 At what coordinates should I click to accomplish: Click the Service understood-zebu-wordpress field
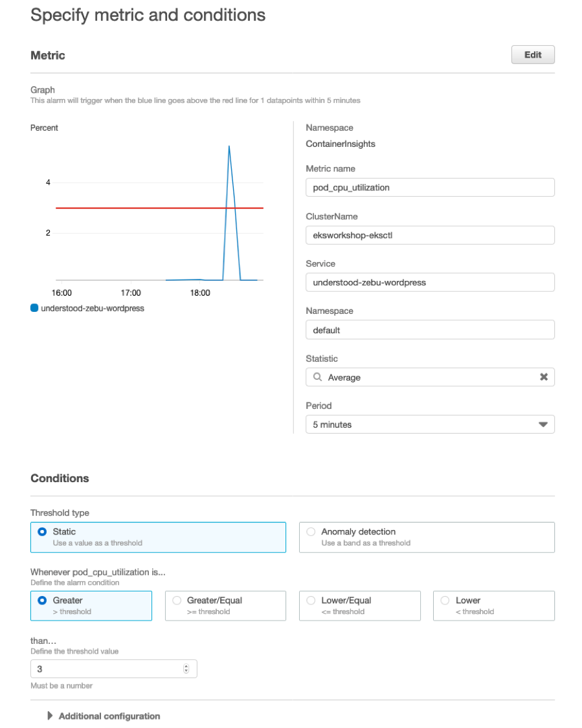430,282
